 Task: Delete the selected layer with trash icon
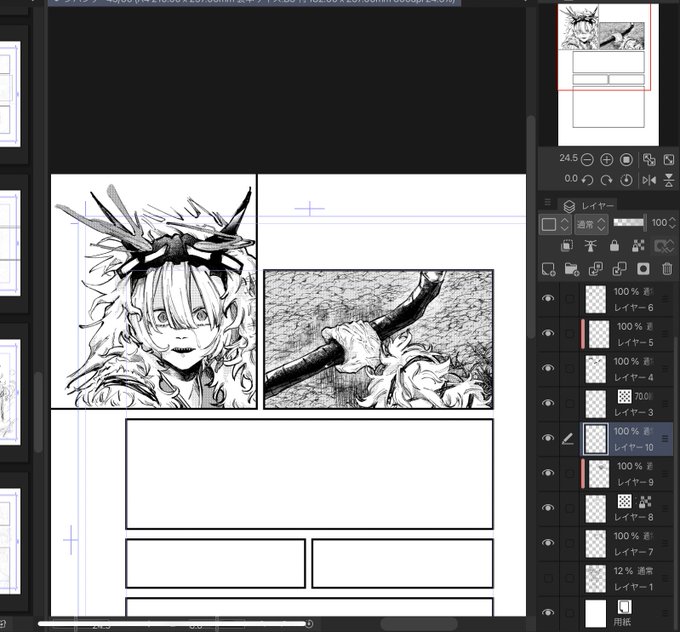point(667,269)
